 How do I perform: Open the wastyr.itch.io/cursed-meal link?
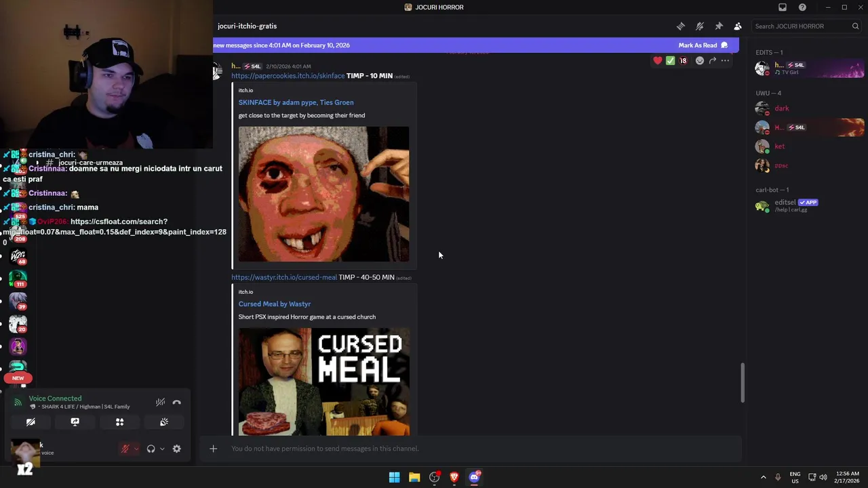click(284, 277)
